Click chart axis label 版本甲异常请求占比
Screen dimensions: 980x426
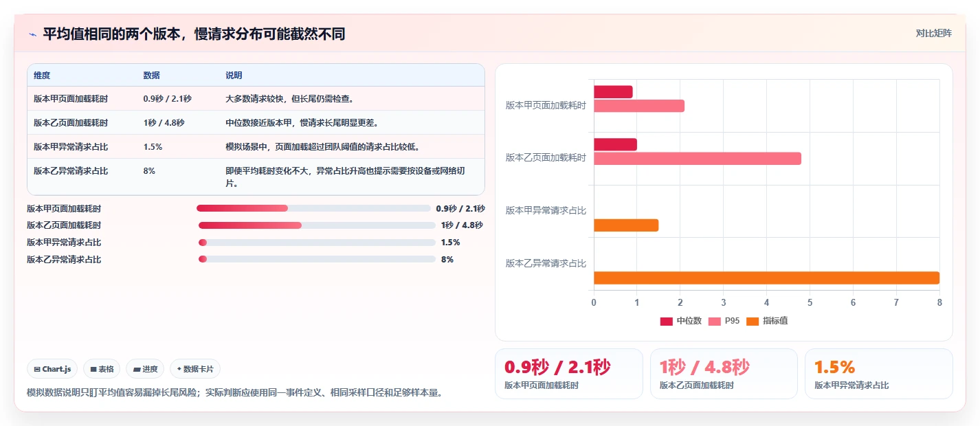pyautogui.click(x=546, y=211)
